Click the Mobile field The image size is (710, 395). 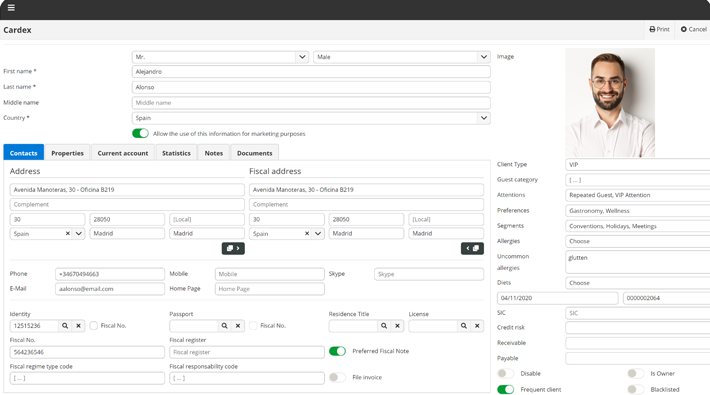click(x=269, y=274)
